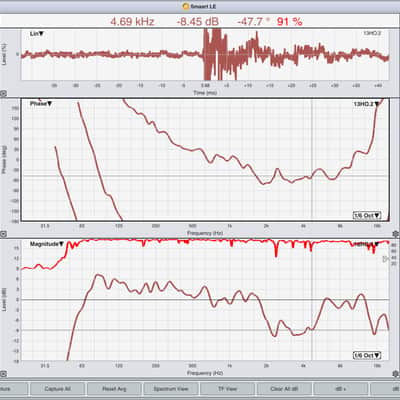This screenshot has width=400, height=400.
Task: Click the gear icon beside phase plot
Action: tap(396, 234)
